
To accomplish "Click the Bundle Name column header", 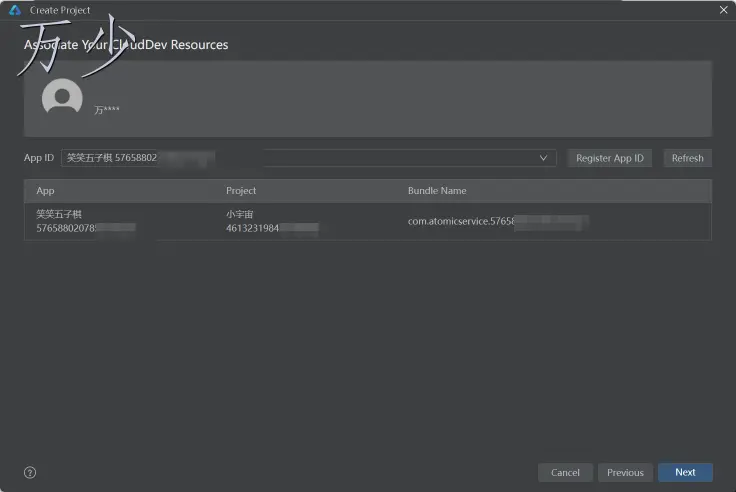I will (x=437, y=191).
